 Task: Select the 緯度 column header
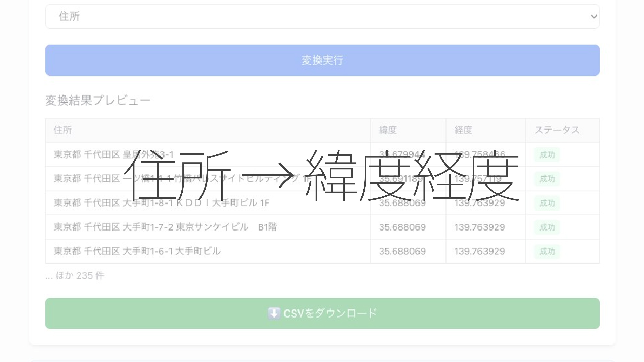[x=387, y=129]
